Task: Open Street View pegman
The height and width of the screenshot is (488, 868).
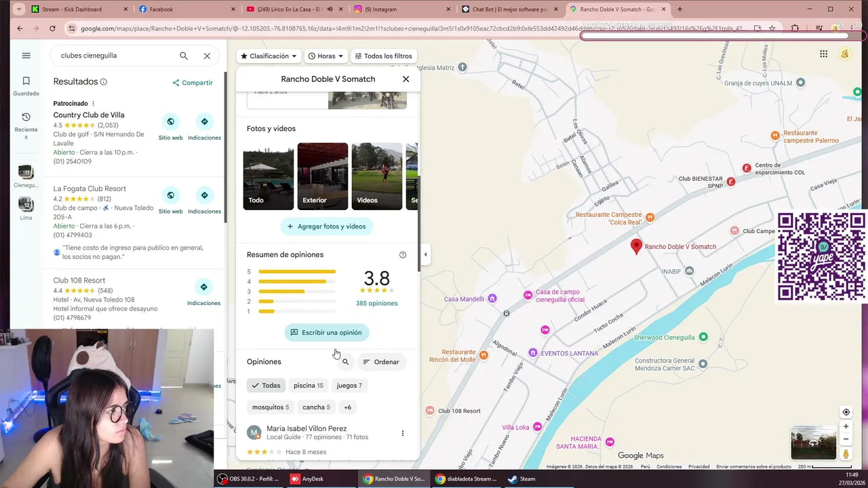Action: coord(846,454)
